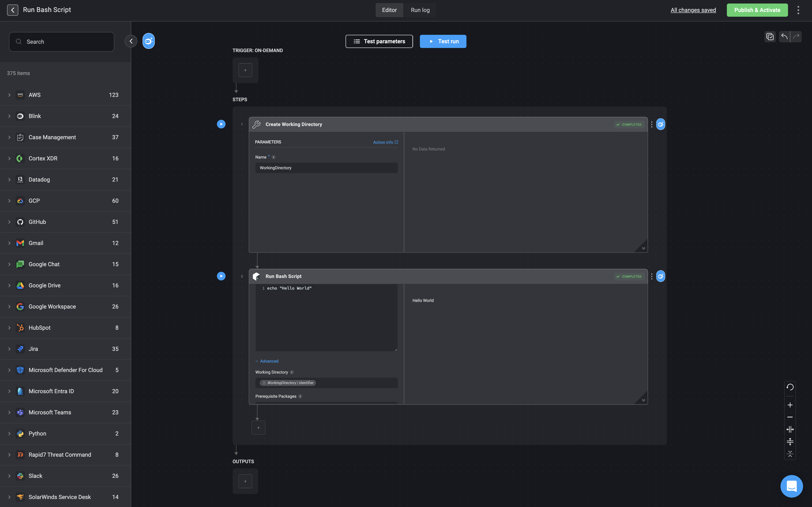Image resolution: width=812 pixels, height=507 pixels.
Task: Open the Google Drive integration row
Action: pyautogui.click(x=65, y=285)
